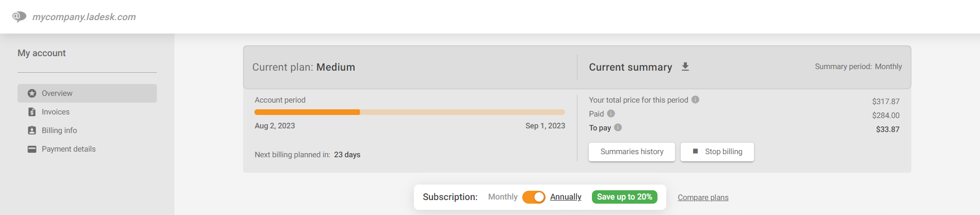Click the Invoices document icon
980x215 pixels.
coord(32,112)
